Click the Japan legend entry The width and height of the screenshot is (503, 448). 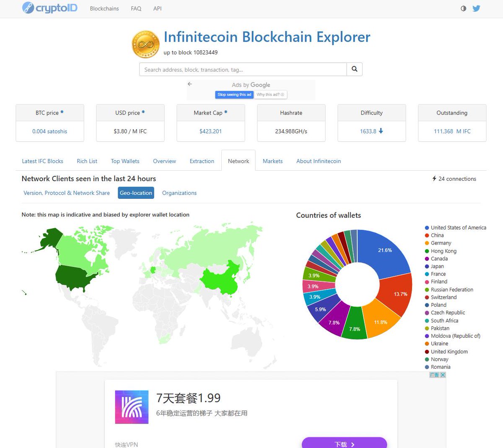434,266
